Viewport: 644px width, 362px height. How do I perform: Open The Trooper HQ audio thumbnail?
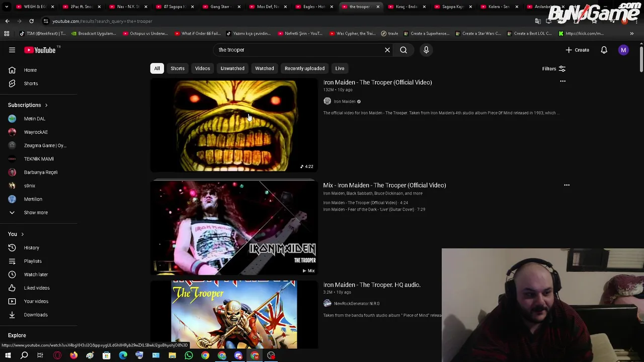point(234,315)
